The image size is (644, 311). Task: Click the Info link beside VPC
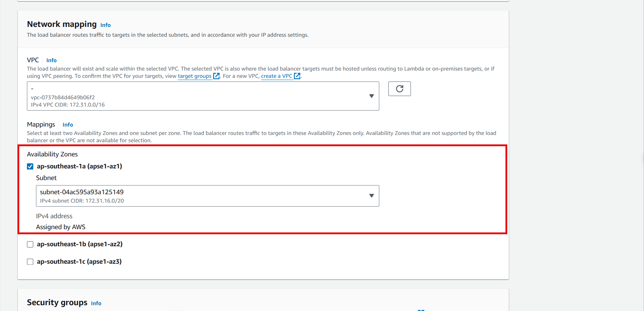pyautogui.click(x=51, y=60)
